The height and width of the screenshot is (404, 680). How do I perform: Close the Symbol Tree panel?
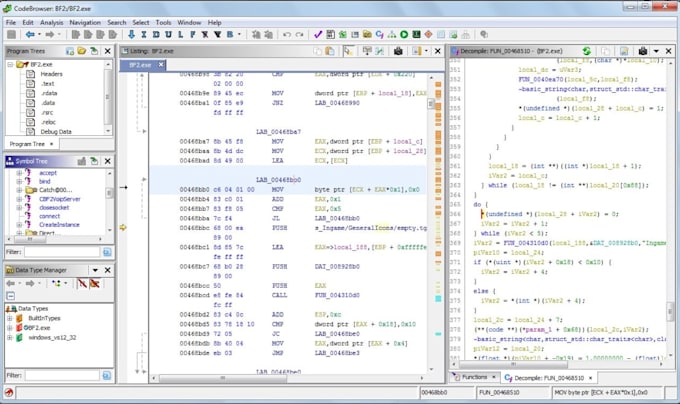108,161
